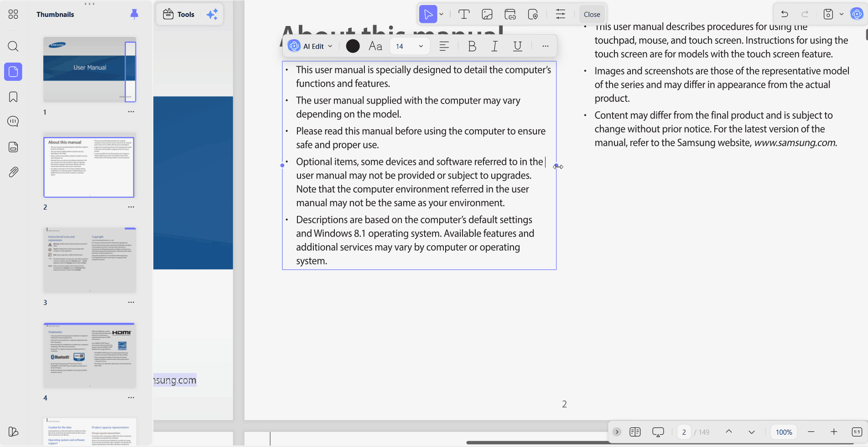Open the font style Aa picker
868x447 pixels.
pyautogui.click(x=375, y=46)
